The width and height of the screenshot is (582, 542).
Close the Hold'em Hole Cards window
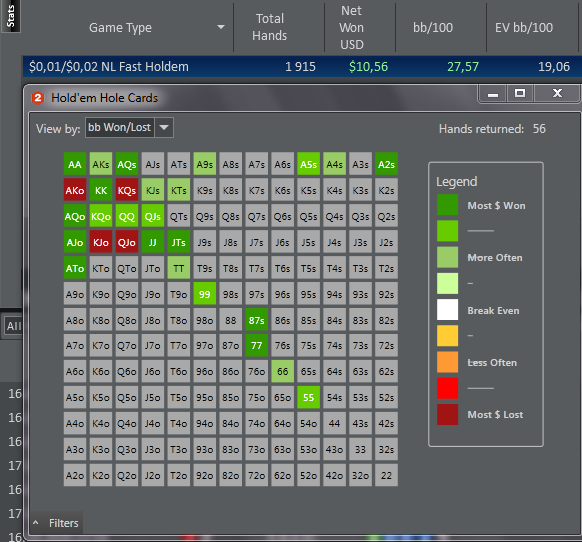click(x=557, y=94)
